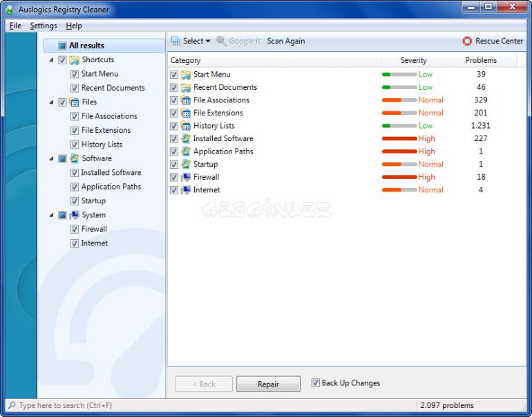Click the Repair button
Image resolution: width=532 pixels, height=417 pixels.
(268, 384)
